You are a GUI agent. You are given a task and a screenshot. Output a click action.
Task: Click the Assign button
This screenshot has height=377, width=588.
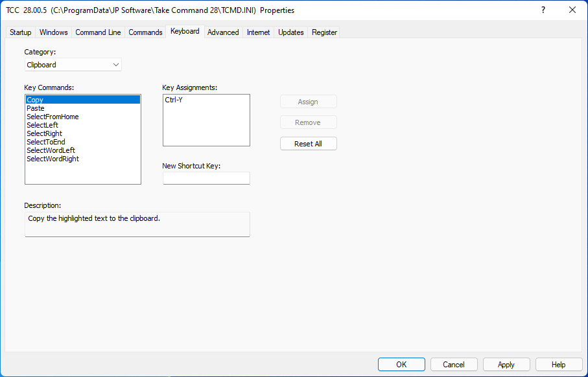click(x=308, y=102)
